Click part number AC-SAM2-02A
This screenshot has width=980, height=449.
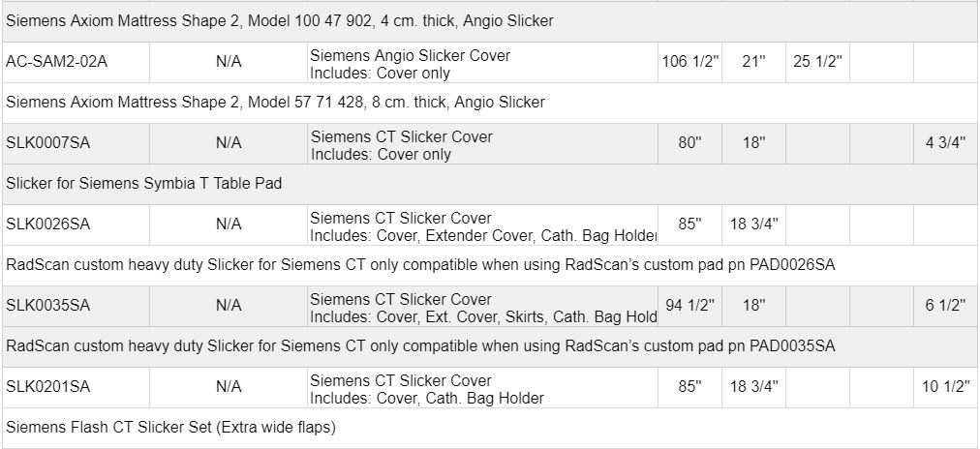click(x=56, y=62)
